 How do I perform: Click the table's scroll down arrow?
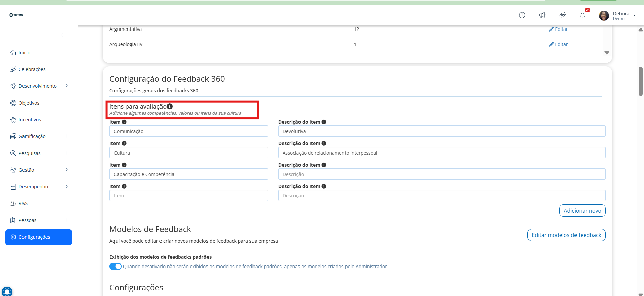click(x=607, y=53)
